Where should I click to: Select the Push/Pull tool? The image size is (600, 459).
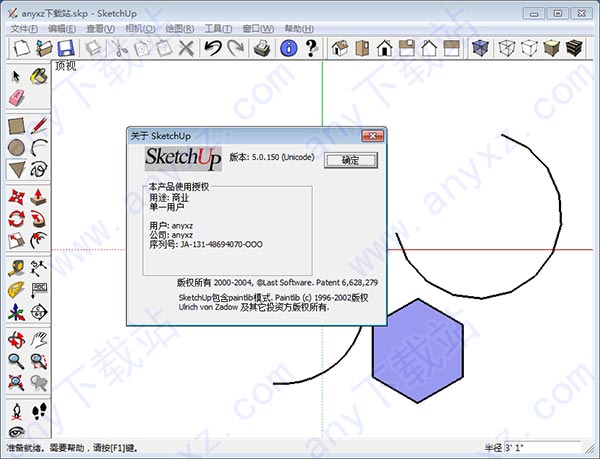[39, 197]
